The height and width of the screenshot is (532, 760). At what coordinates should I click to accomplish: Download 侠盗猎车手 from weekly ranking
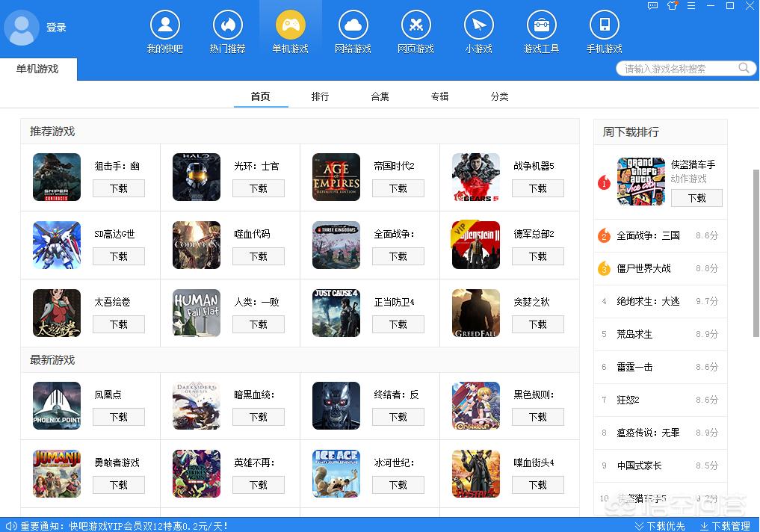tap(696, 198)
